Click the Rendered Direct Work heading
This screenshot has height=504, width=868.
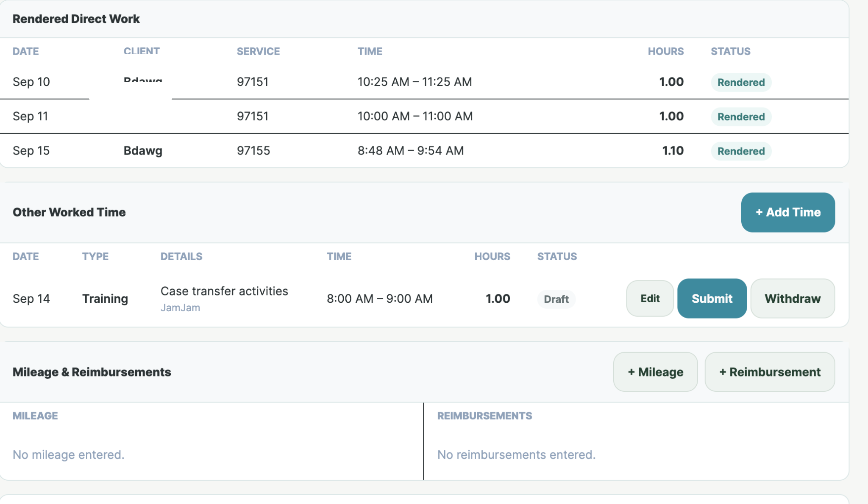[76, 19]
